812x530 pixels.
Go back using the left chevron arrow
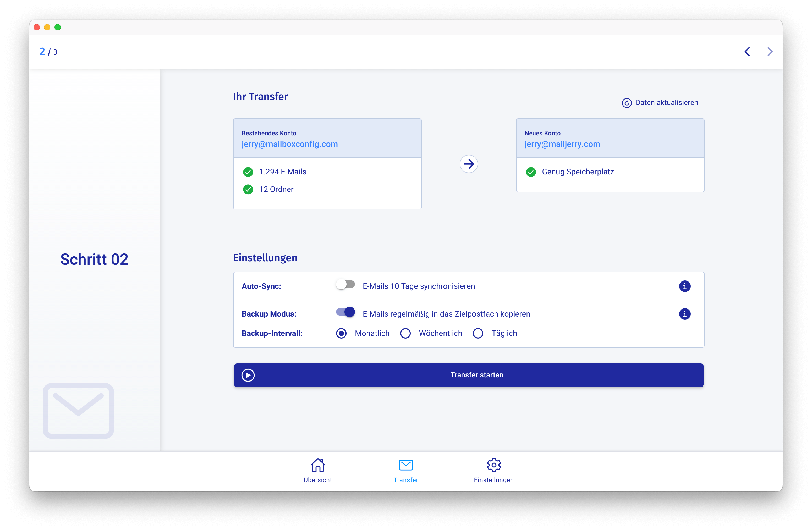[747, 52]
